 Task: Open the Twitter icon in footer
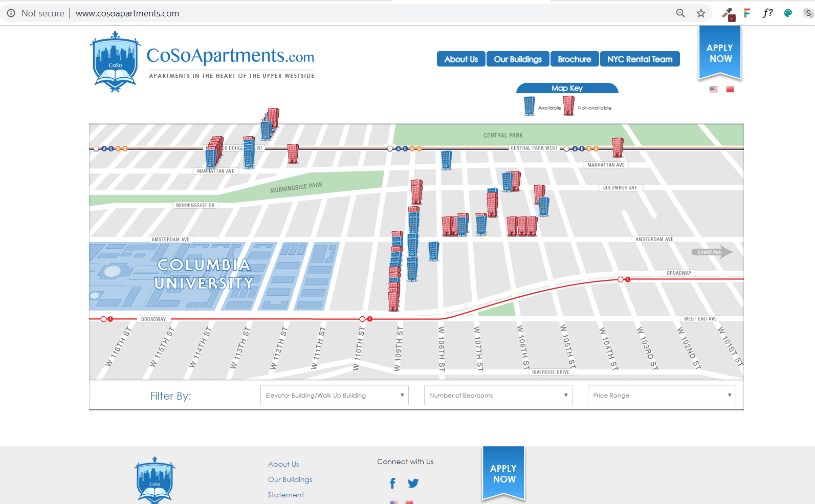click(x=413, y=483)
